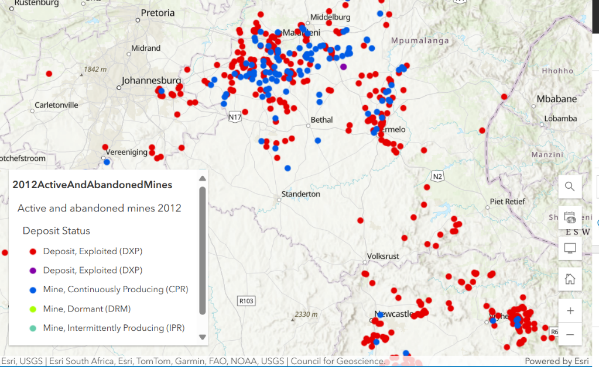Click the legend scroll-down arrow

[x=202, y=337]
